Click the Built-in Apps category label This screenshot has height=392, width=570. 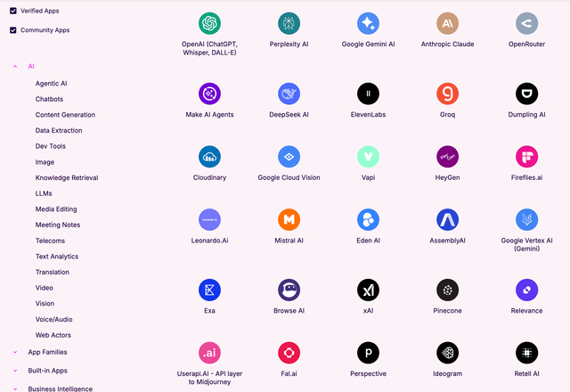(x=47, y=371)
